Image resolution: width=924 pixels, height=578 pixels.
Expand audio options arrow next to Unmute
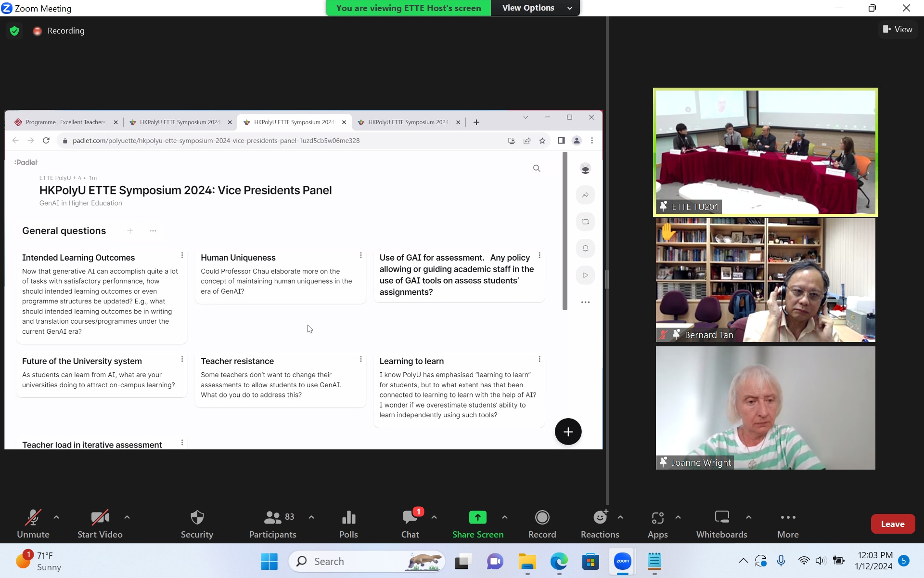point(56,517)
